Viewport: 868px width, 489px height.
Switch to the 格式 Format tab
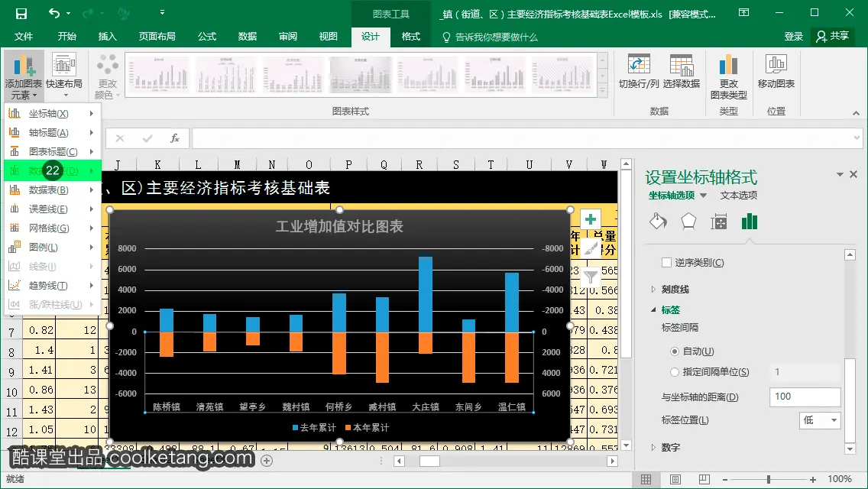[411, 37]
